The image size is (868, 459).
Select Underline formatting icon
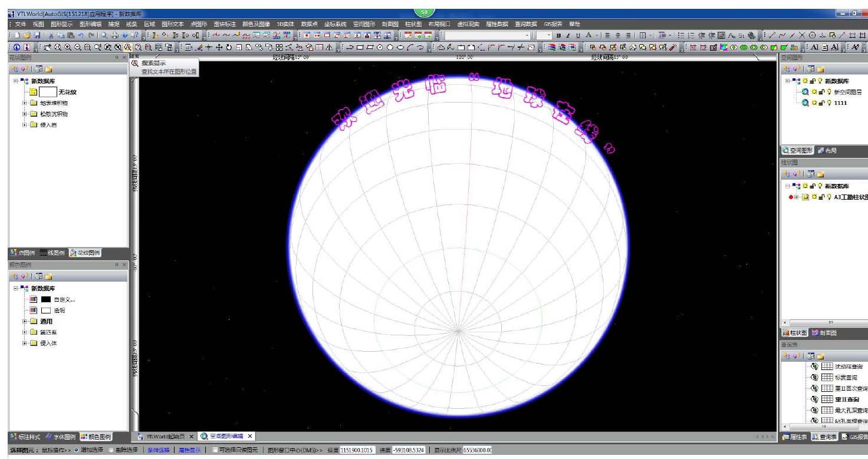point(578,35)
